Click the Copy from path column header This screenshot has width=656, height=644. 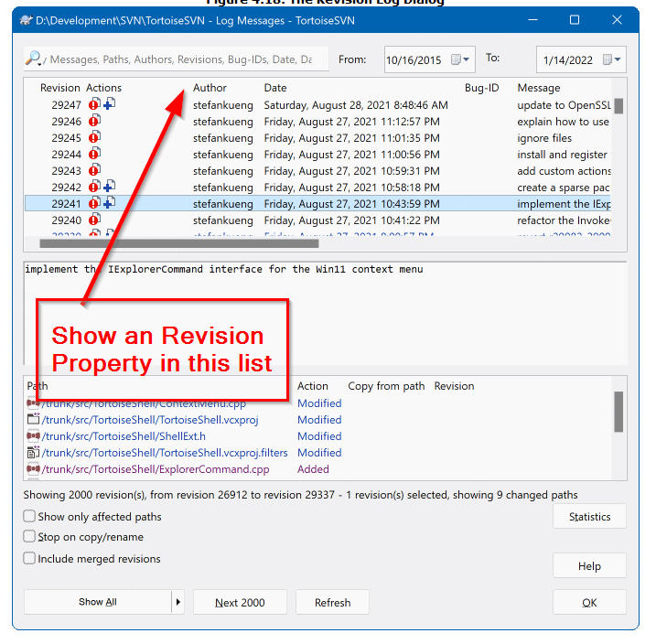pos(386,385)
